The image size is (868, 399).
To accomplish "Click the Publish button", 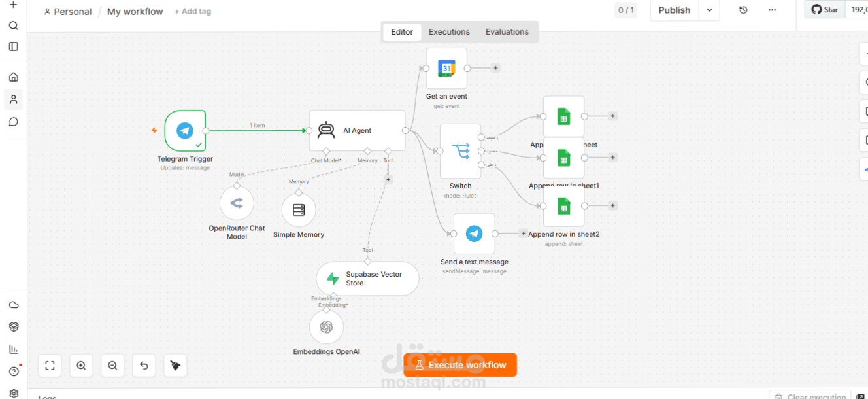I will tap(674, 10).
